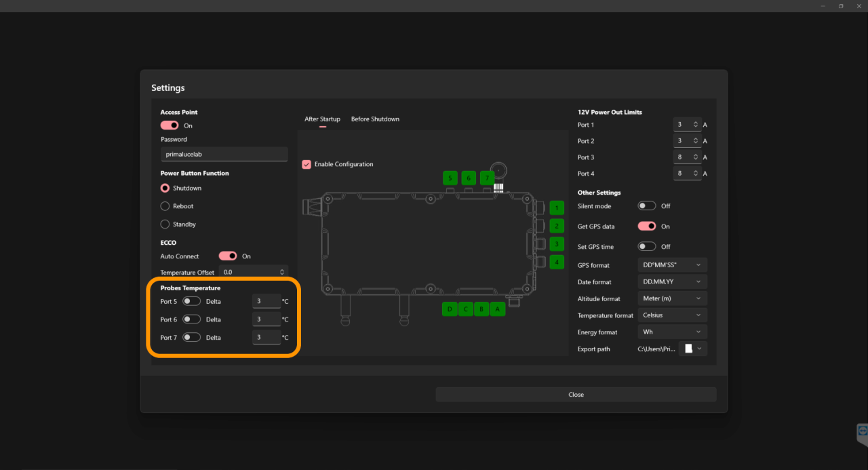This screenshot has width=868, height=470.
Task: Click the Access Point password field
Action: 224,155
